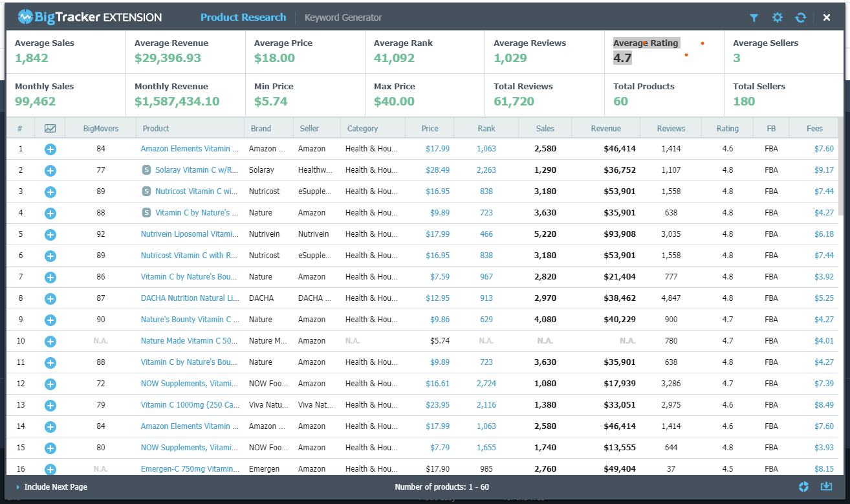This screenshot has height=504, width=850.
Task: Sort by Rank column header
Action: click(486, 128)
